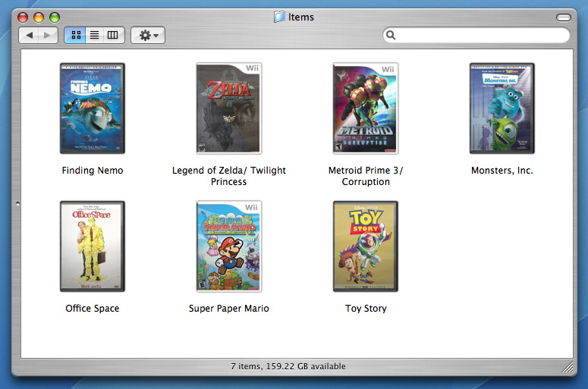588x389 pixels.
Task: Select the Metroid Prime 3 Wii case icon
Action: 366,108
